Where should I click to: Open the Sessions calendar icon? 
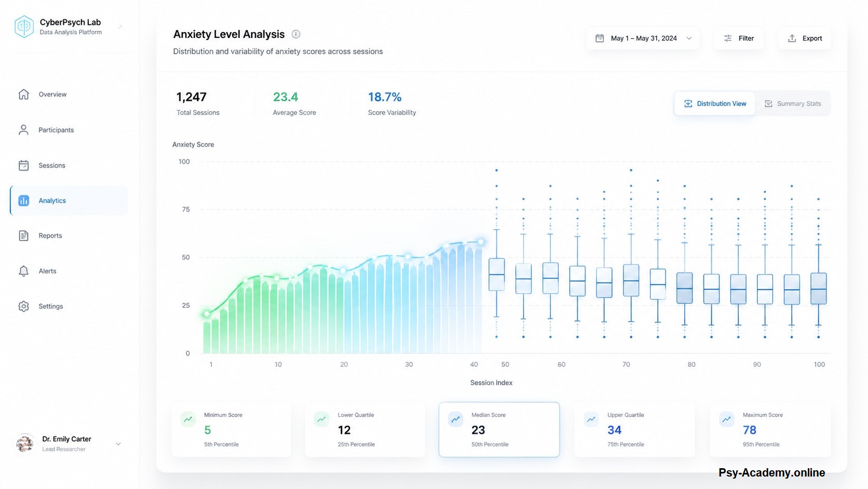tap(23, 165)
